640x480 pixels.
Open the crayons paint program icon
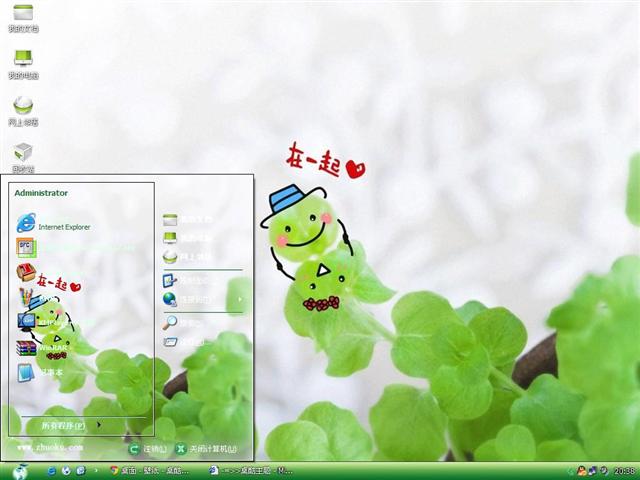pyautogui.click(x=26, y=297)
